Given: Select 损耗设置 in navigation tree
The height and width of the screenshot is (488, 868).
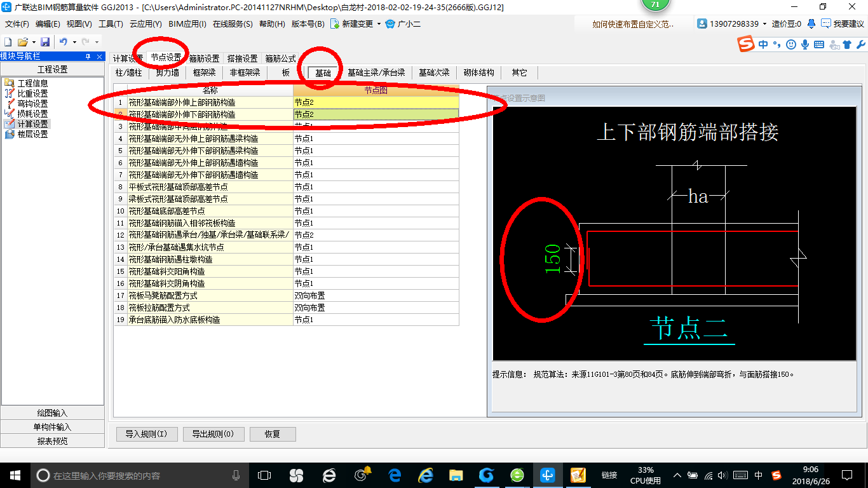Looking at the screenshot, I should click(32, 114).
